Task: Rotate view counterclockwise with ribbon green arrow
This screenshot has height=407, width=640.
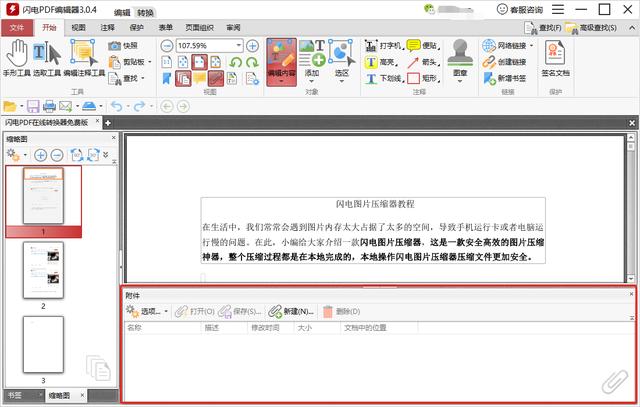Action: click(236, 62)
